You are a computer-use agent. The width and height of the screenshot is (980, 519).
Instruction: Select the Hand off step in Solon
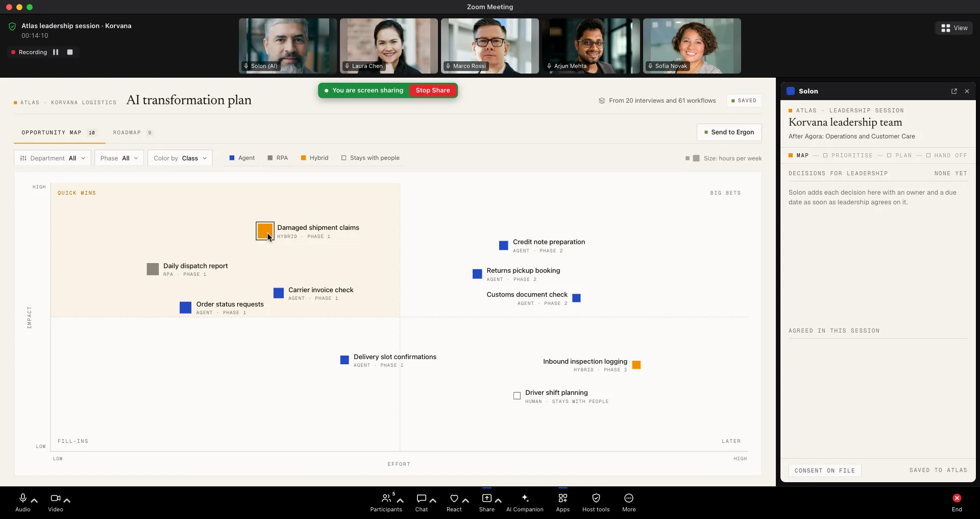(947, 155)
